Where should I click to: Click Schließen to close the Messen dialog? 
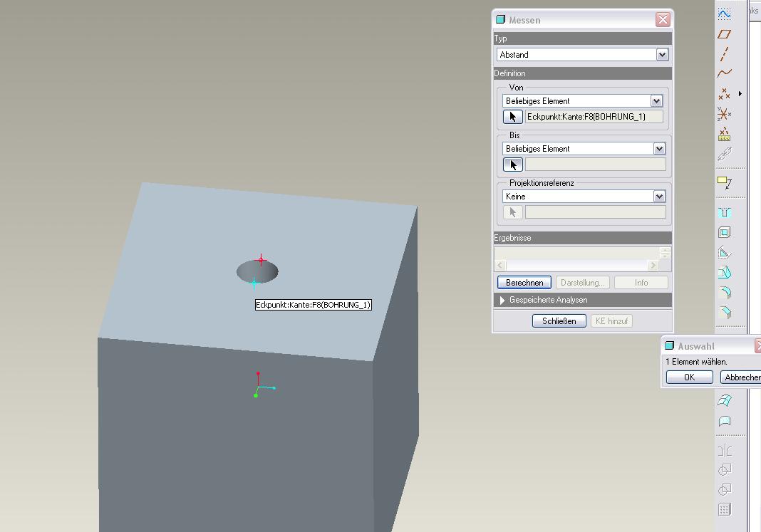point(559,321)
